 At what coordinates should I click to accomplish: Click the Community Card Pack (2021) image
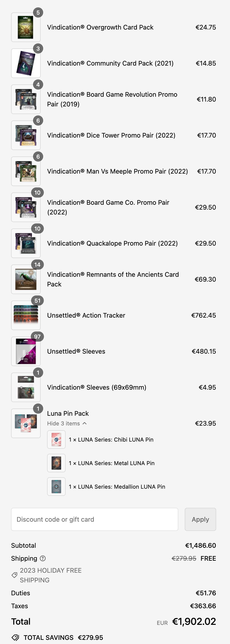coord(26,63)
